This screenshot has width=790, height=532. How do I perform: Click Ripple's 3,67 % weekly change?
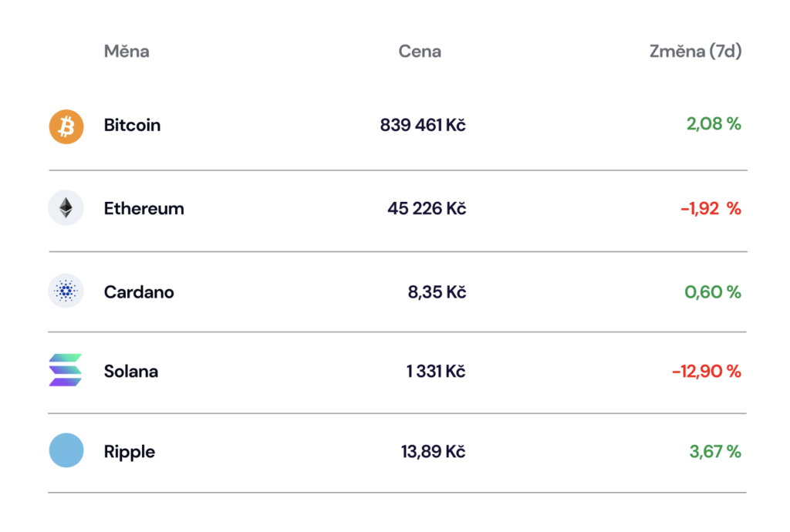coord(714,452)
